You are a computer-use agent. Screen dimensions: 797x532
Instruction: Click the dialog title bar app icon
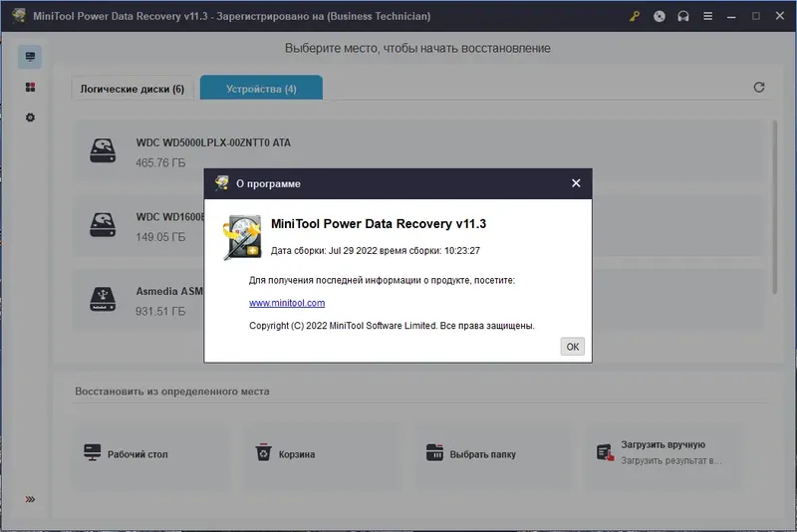221,183
